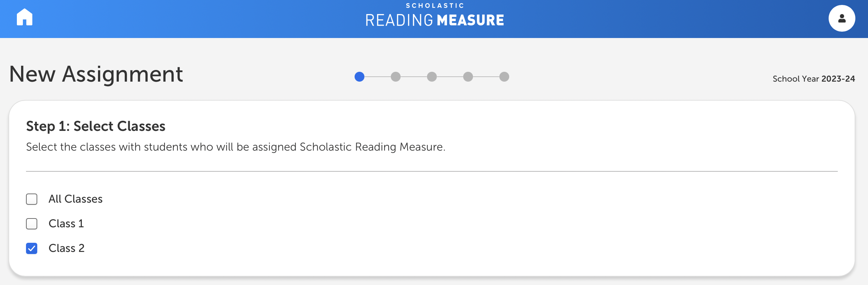Click the All Classes label text
This screenshot has height=285, width=868.
tap(76, 199)
